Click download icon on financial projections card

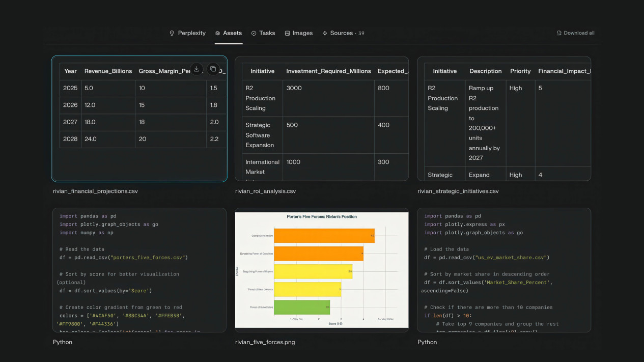click(197, 69)
